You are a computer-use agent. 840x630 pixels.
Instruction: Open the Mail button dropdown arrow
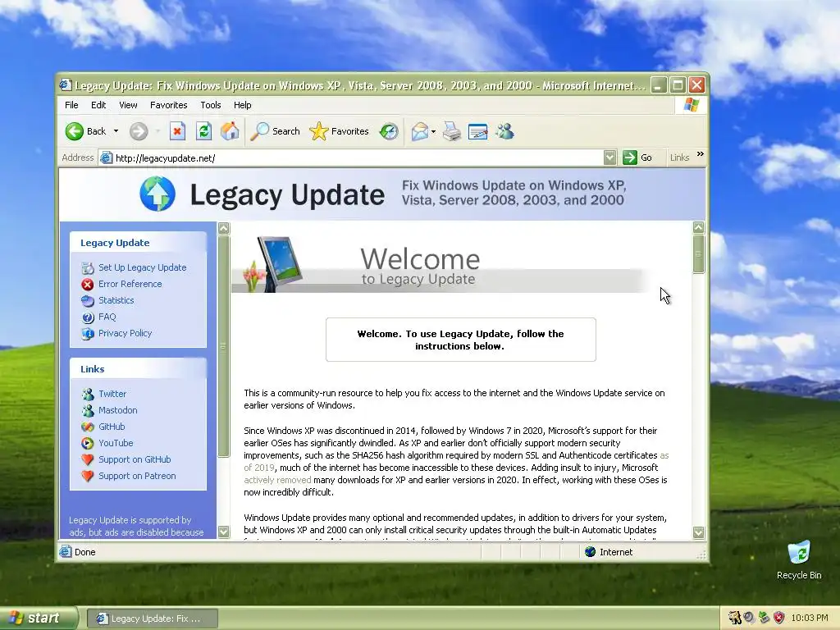point(433,131)
